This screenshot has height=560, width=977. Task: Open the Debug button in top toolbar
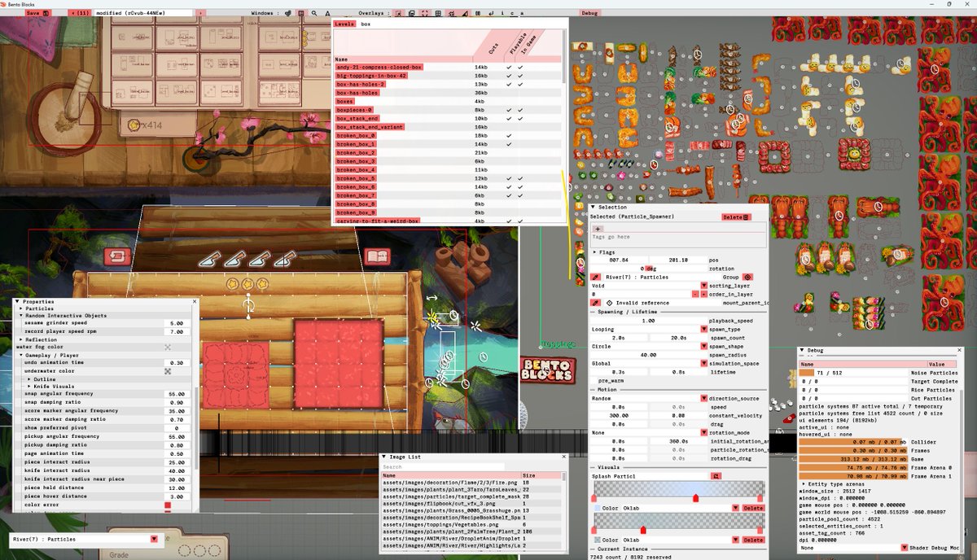589,13
